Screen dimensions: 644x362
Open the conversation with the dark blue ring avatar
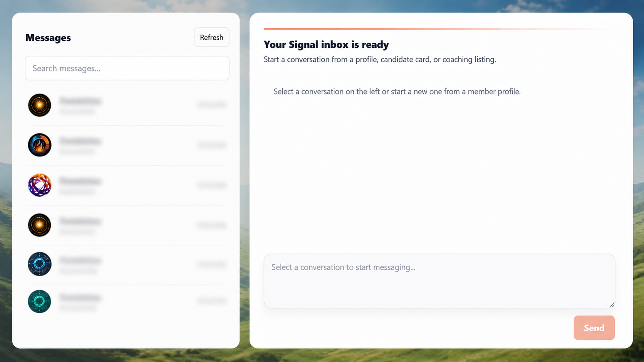coord(127,264)
